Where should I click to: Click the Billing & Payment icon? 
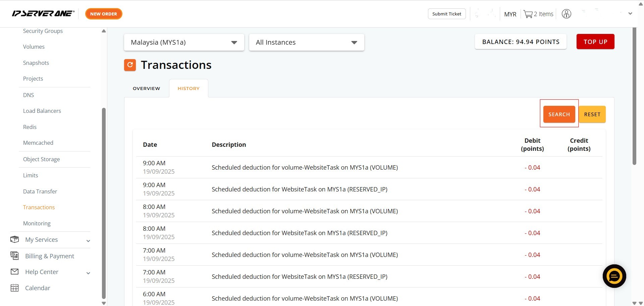click(15, 256)
